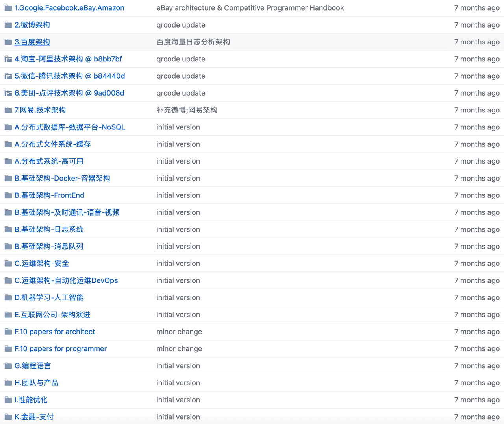Open B.基础架构-Docker-容器架构 folder

(62, 178)
